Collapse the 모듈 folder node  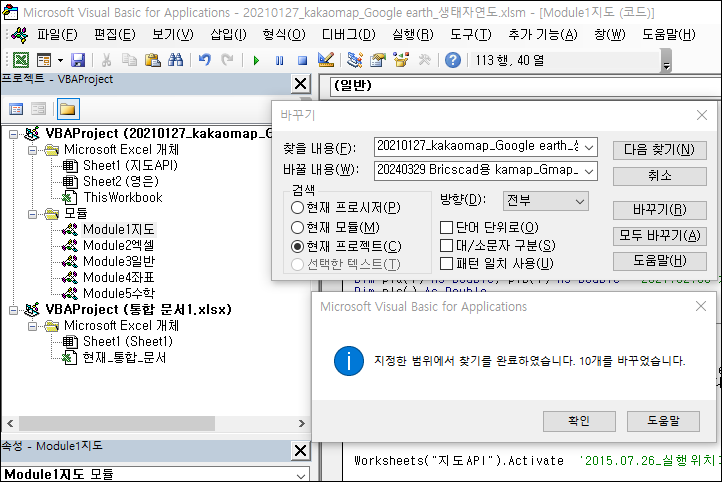32,214
